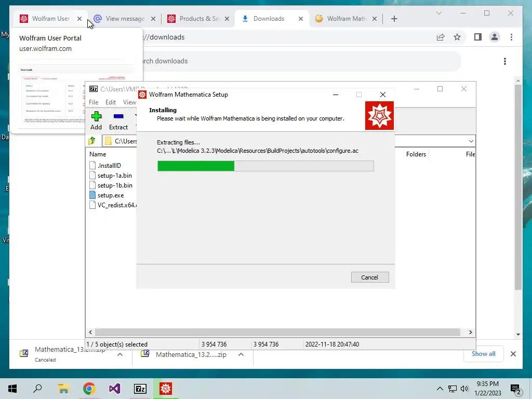
Task: Close the View message tab
Action: [x=153, y=19]
